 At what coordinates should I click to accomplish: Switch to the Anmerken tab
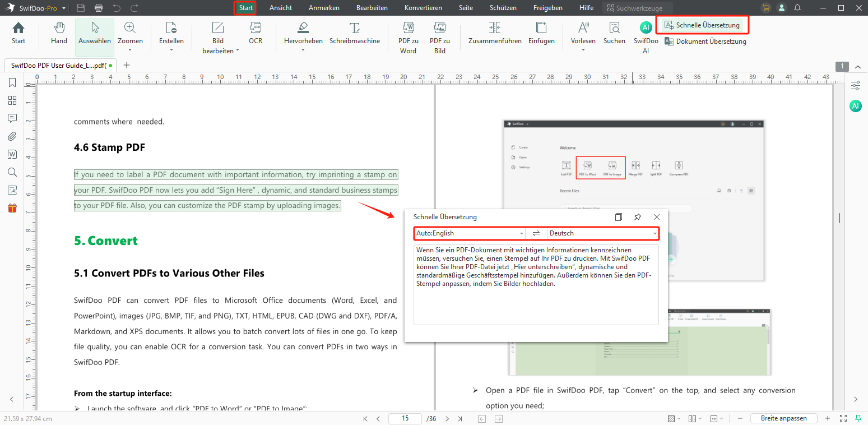click(x=324, y=8)
